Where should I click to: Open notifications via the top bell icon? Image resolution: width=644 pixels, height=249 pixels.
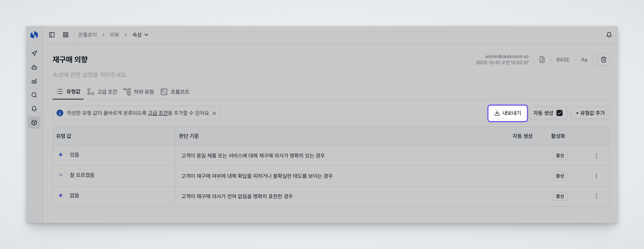pyautogui.click(x=609, y=35)
